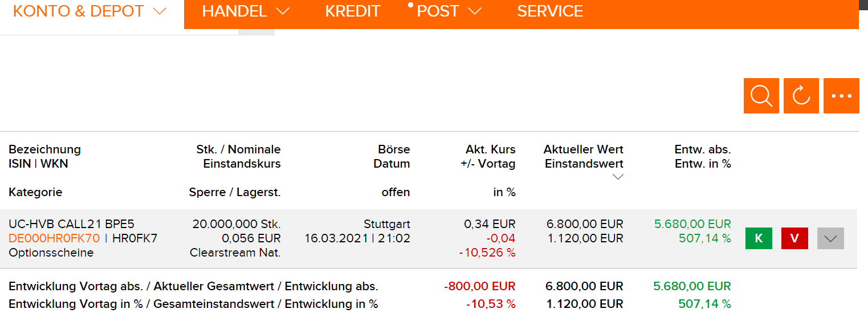Click the green K buy button
This screenshot has height=333, width=868.
tap(759, 238)
